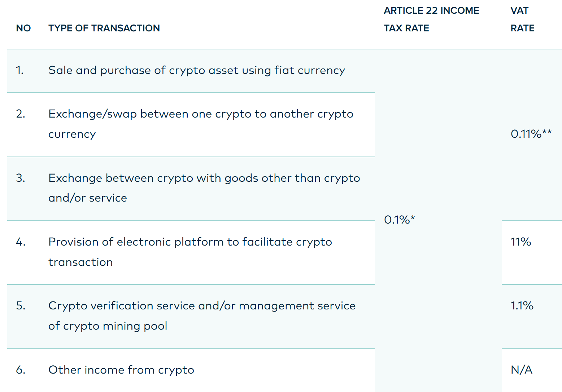This screenshot has height=392, width=562.
Task: Select the "ARTICLE 22 INCOME TAX RATE" header
Action: pos(431,19)
